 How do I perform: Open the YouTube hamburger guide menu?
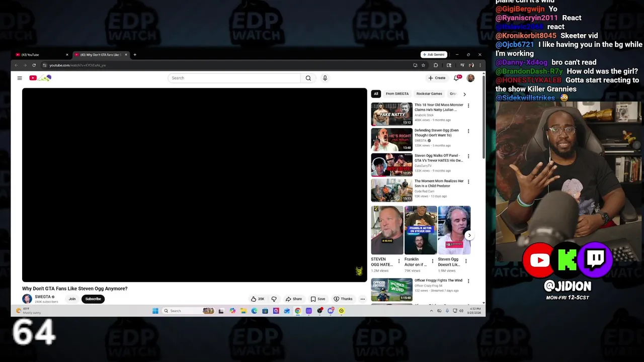[x=20, y=78]
